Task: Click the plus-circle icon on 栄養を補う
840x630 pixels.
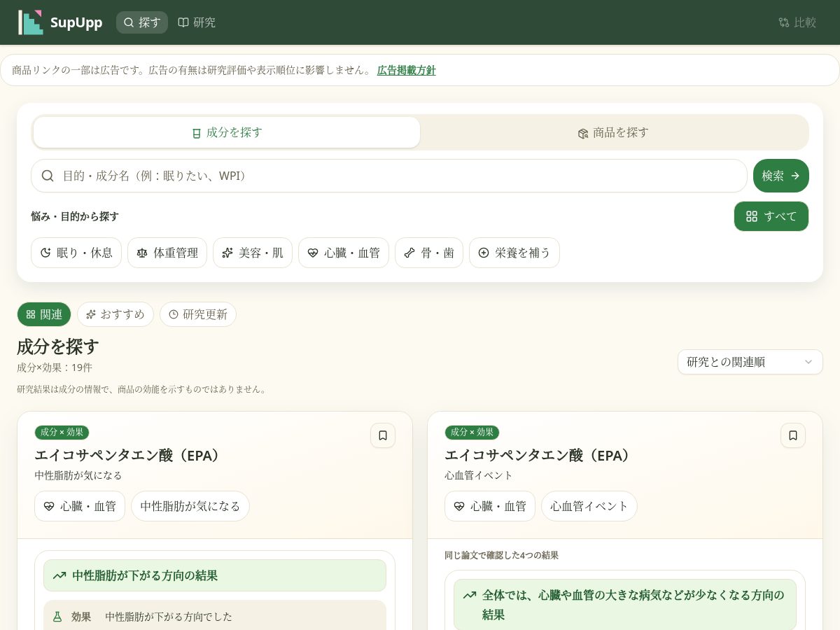Action: tap(484, 253)
